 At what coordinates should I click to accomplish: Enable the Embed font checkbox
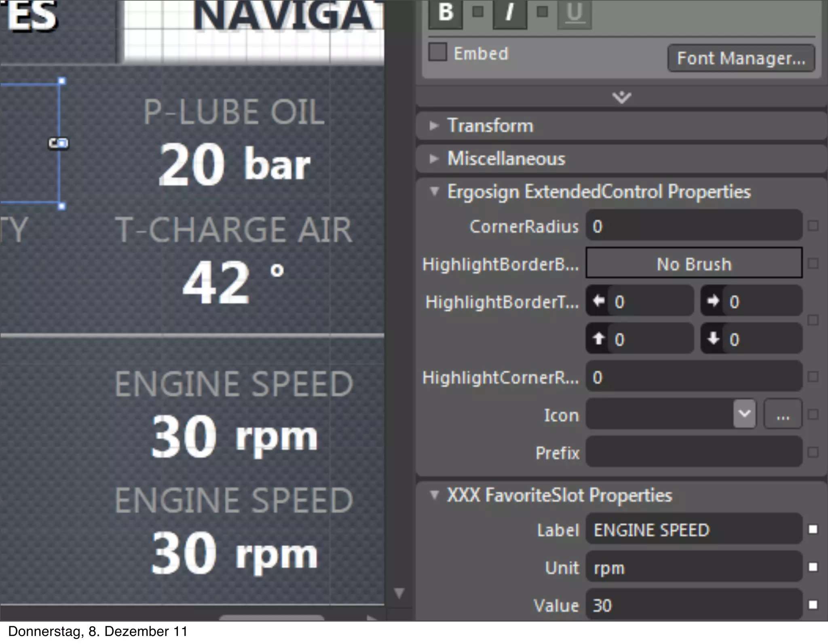[438, 52]
